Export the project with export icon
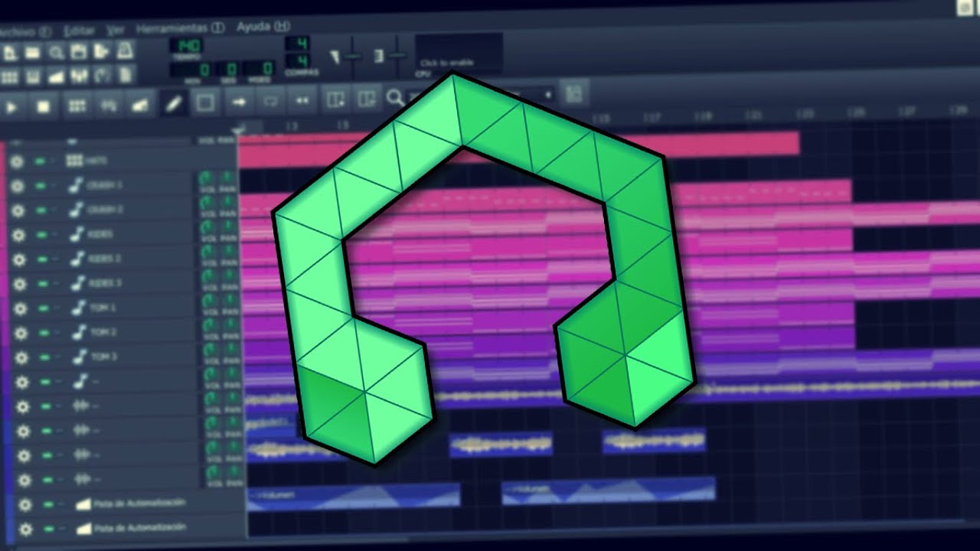Image resolution: width=980 pixels, height=551 pixels. pyautogui.click(x=102, y=52)
